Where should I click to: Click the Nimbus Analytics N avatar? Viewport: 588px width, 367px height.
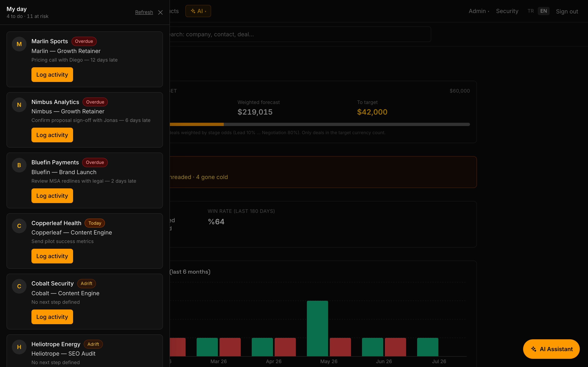pyautogui.click(x=19, y=105)
